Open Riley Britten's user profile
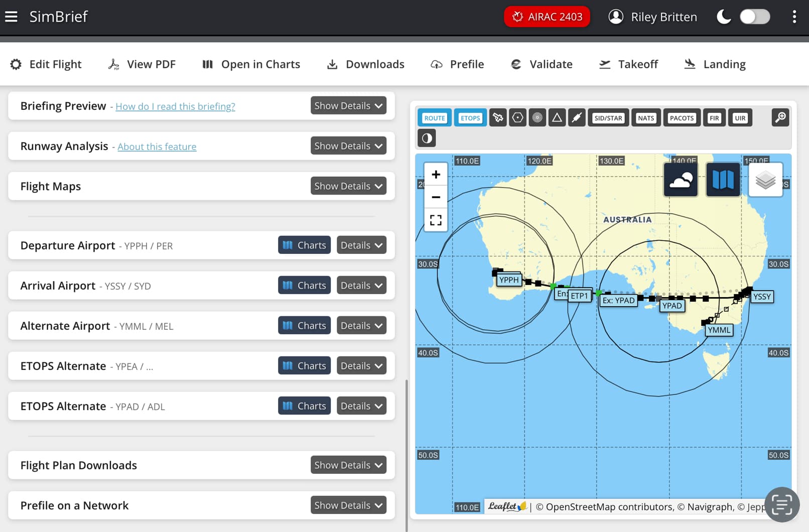 pos(652,17)
